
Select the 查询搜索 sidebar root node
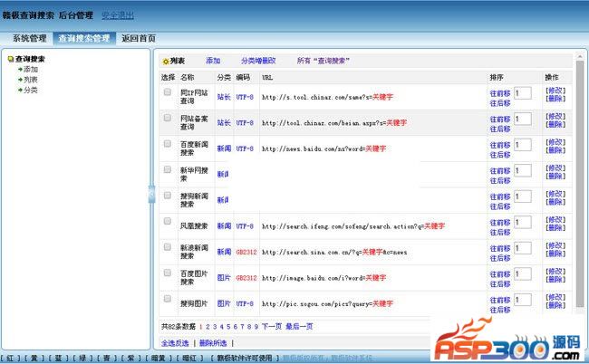(x=30, y=59)
